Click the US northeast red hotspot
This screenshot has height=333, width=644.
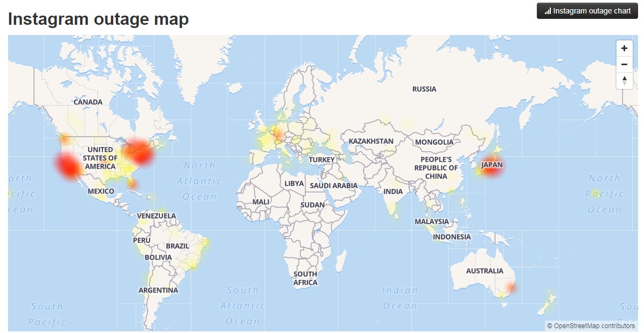tap(139, 152)
